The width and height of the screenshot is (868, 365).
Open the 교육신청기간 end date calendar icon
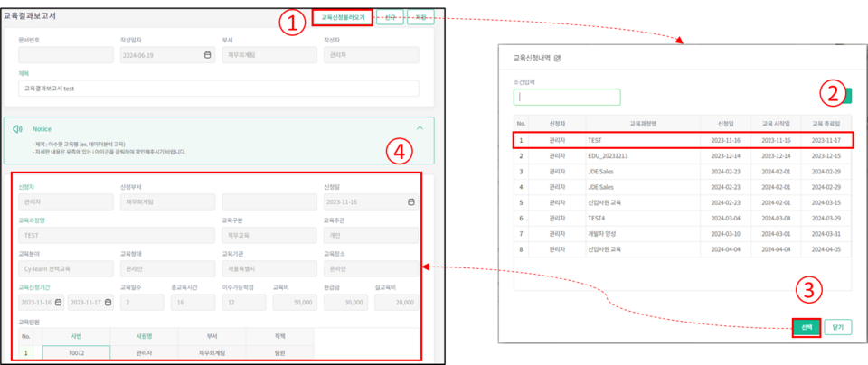[108, 303]
